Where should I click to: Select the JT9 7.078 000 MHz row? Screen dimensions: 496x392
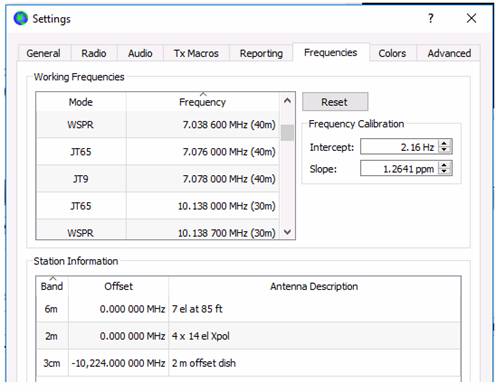pyautogui.click(x=158, y=179)
